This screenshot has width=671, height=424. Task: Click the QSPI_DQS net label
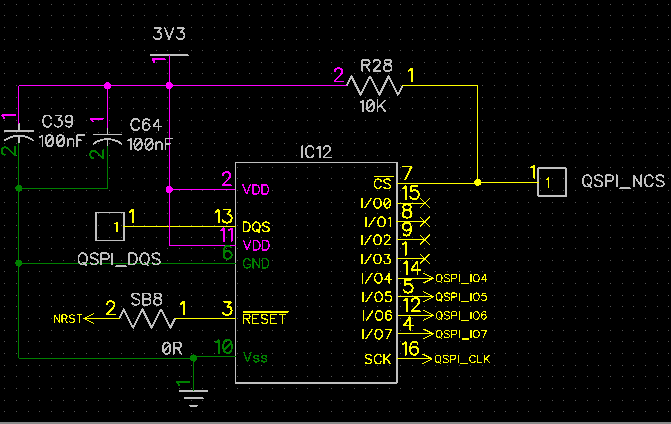point(119,259)
